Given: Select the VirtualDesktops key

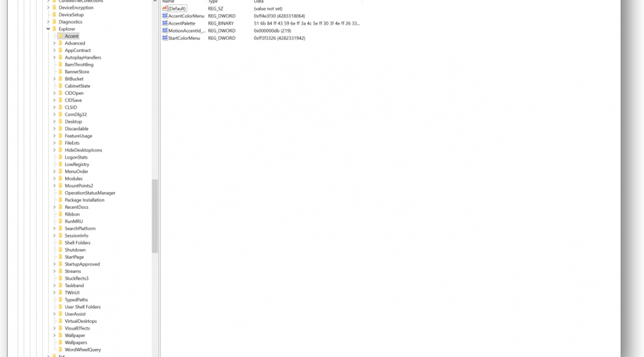Looking at the screenshot, I should pos(81,321).
